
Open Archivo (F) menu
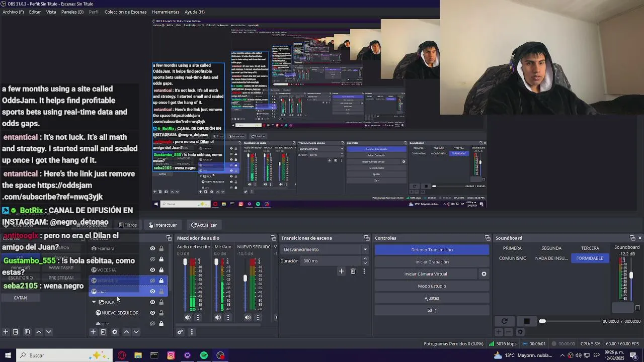pyautogui.click(x=13, y=12)
